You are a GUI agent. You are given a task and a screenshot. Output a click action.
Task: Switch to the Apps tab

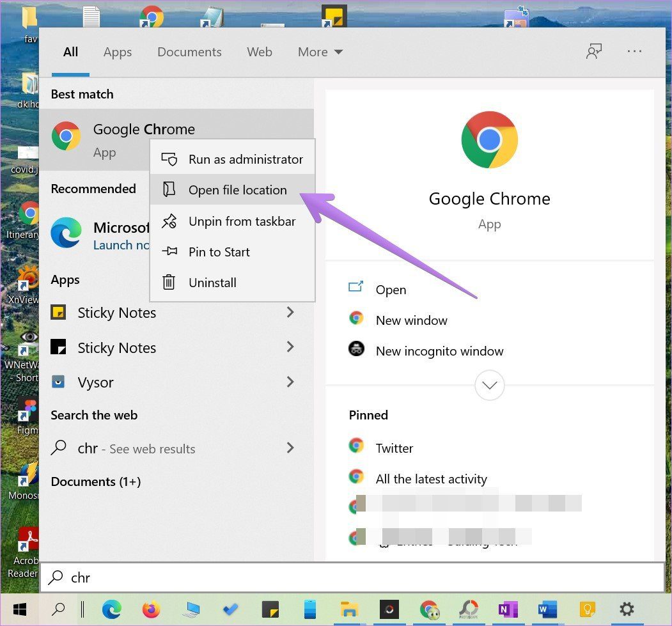coord(118,52)
